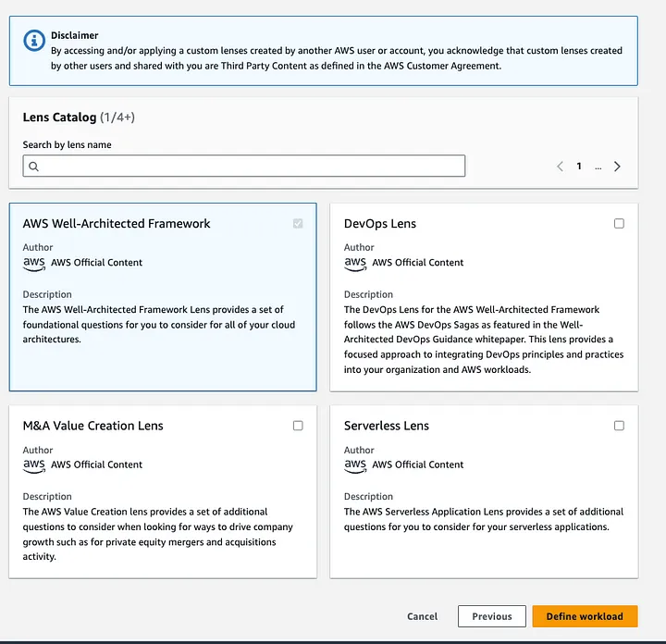666x644 pixels.
Task: Click AWS logo in Serverless Lens card
Action: point(355,464)
